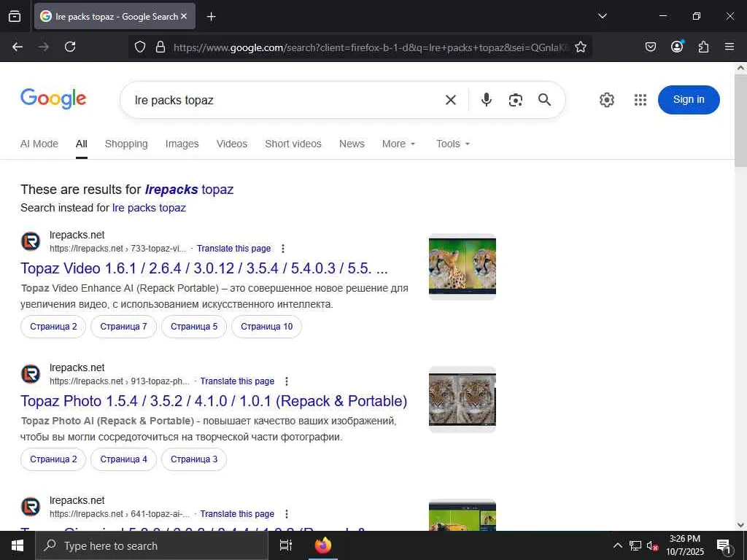Click Страница 2 under Topaz Photo

point(53,459)
